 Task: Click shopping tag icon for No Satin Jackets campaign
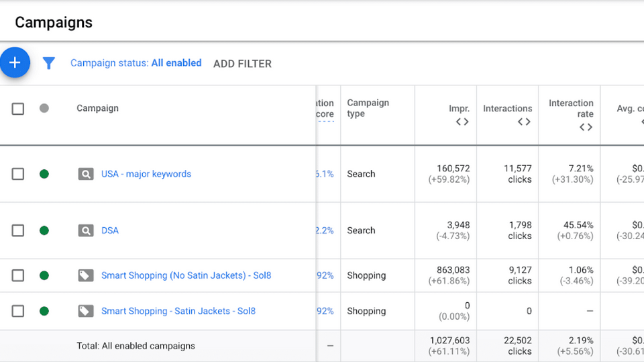[86, 275]
